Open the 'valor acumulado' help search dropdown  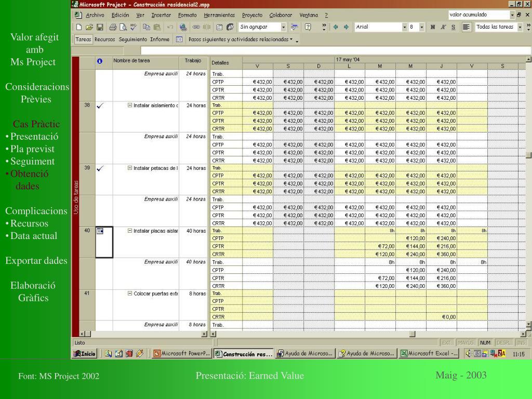click(x=512, y=15)
